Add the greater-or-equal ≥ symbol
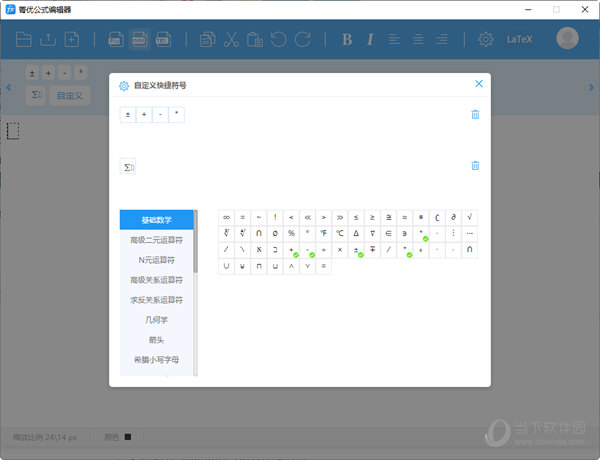This screenshot has height=460, width=600. pyautogui.click(x=372, y=217)
